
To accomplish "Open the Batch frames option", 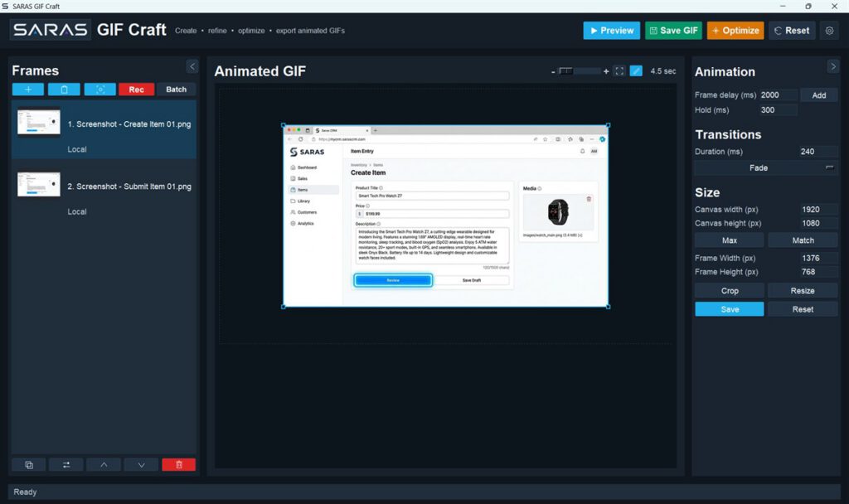I will coord(176,90).
